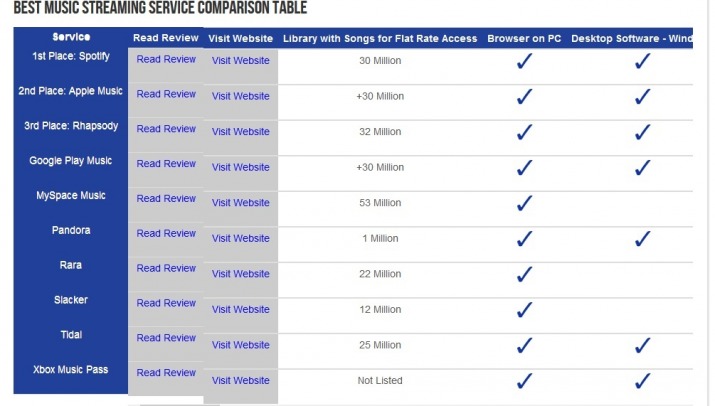
Task: Select Read Review in Rara row
Action: tap(166, 268)
